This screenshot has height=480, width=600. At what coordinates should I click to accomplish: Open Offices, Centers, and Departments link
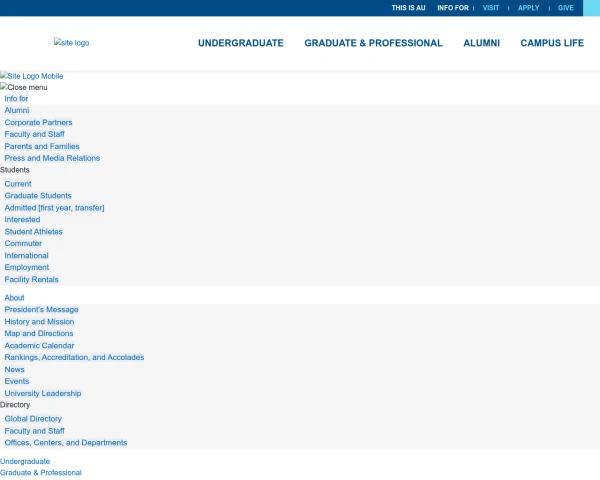pos(66,443)
